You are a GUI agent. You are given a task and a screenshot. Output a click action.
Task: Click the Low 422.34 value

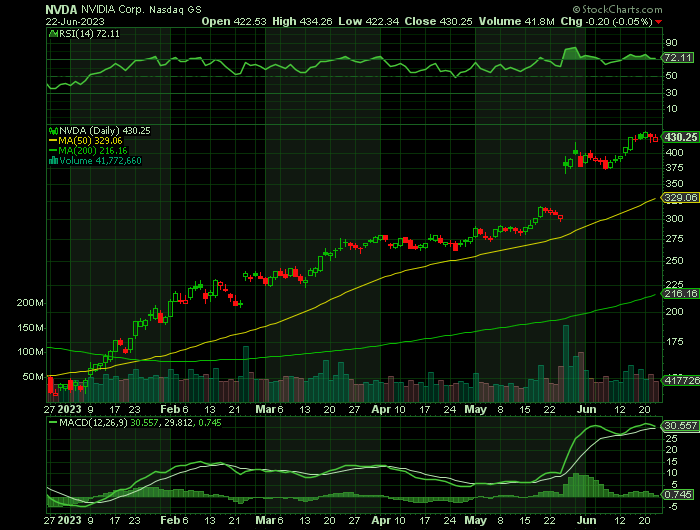coord(368,21)
